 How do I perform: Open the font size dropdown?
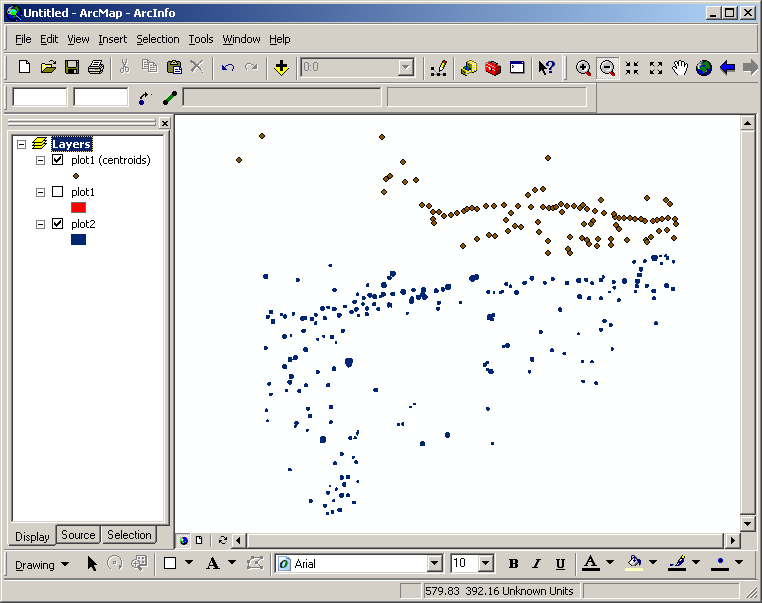pyautogui.click(x=486, y=564)
